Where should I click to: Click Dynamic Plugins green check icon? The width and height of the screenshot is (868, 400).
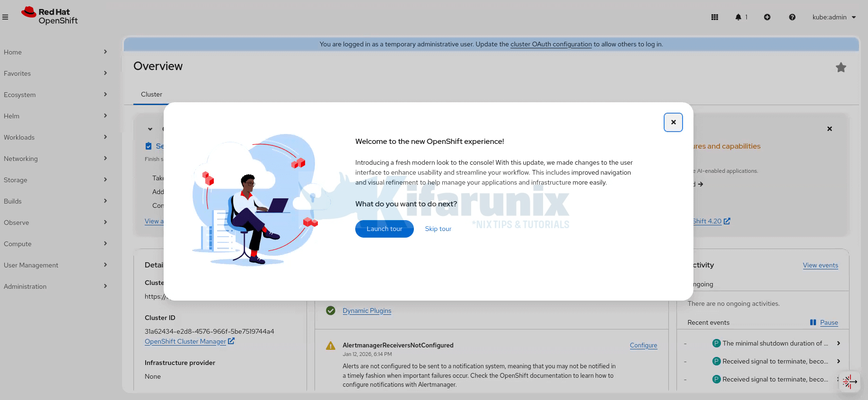pos(331,311)
